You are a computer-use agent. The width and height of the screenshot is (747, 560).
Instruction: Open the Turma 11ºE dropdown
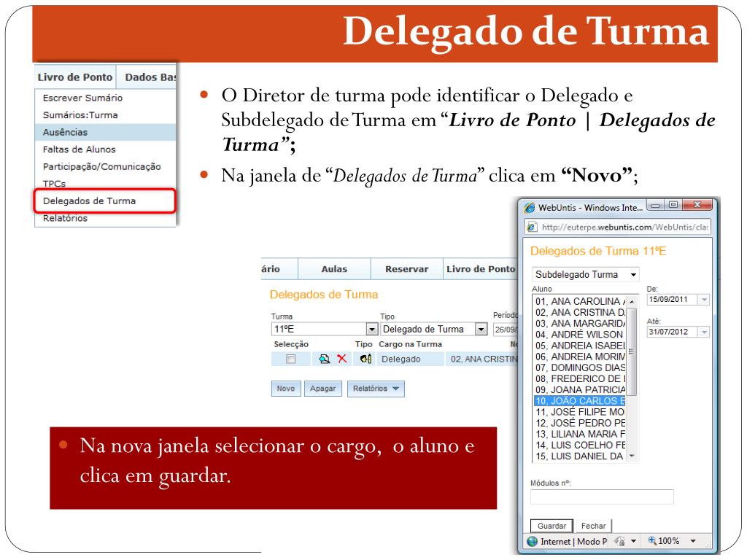tap(371, 329)
